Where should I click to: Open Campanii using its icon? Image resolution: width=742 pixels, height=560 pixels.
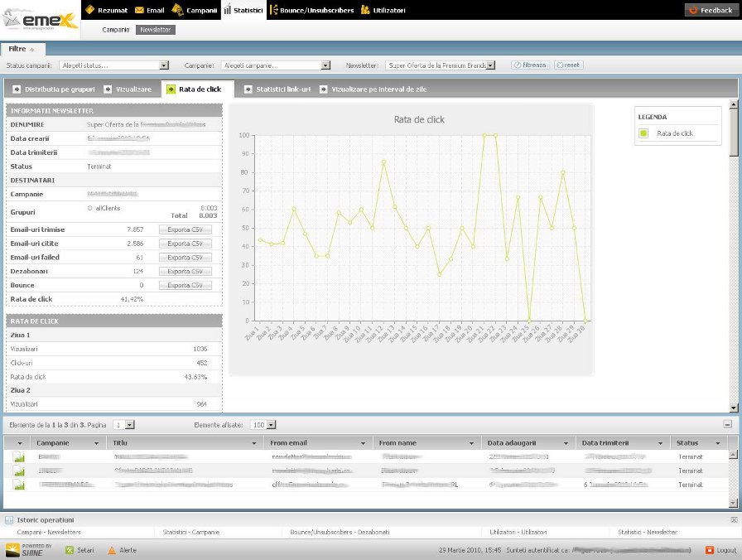(177, 9)
